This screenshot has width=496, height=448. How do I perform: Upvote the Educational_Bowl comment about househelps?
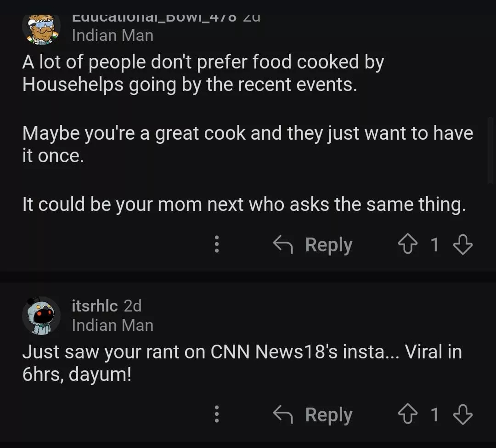pos(407,244)
